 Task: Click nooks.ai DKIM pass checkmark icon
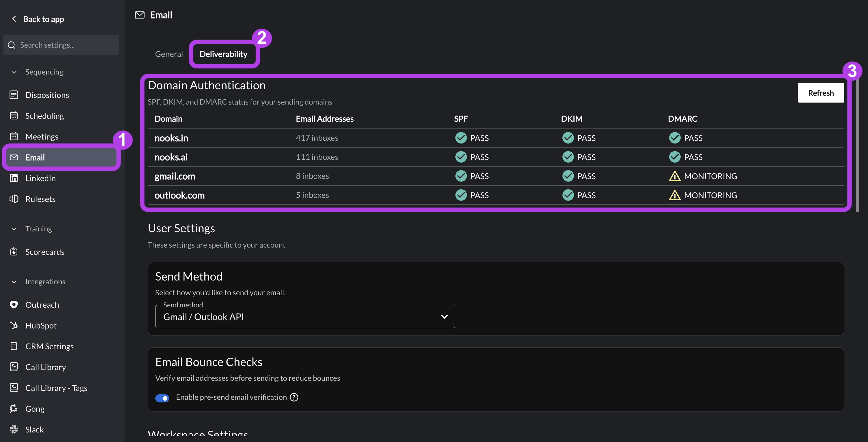click(x=568, y=157)
